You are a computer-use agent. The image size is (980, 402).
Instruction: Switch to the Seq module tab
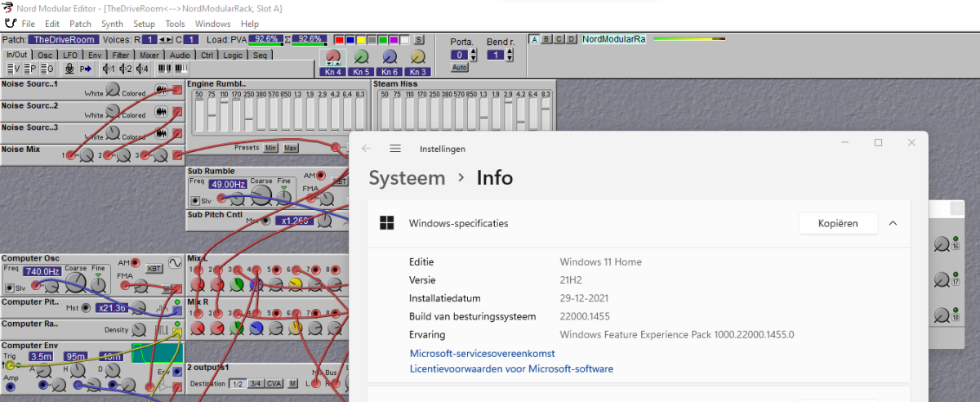click(260, 55)
